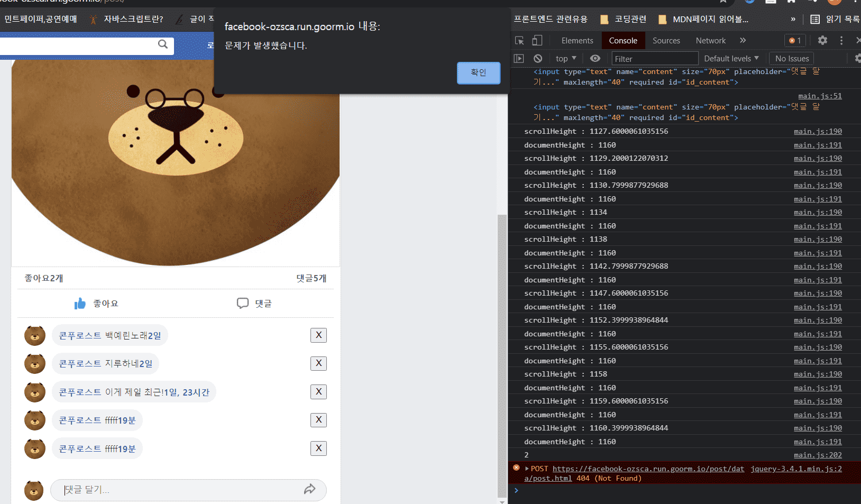The image size is (861, 504).
Task: Open the 프론트엔드 관련유용 bookmark folder
Action: 551,20
